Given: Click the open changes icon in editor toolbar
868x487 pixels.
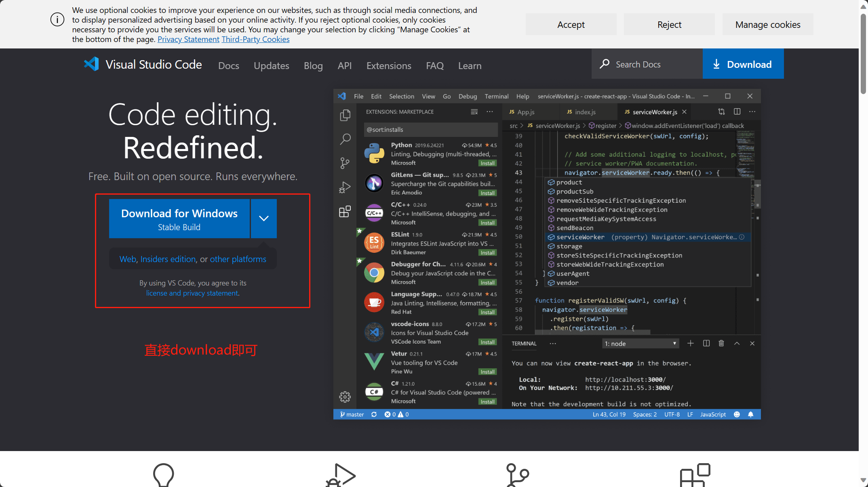Looking at the screenshot, I should click(x=722, y=111).
